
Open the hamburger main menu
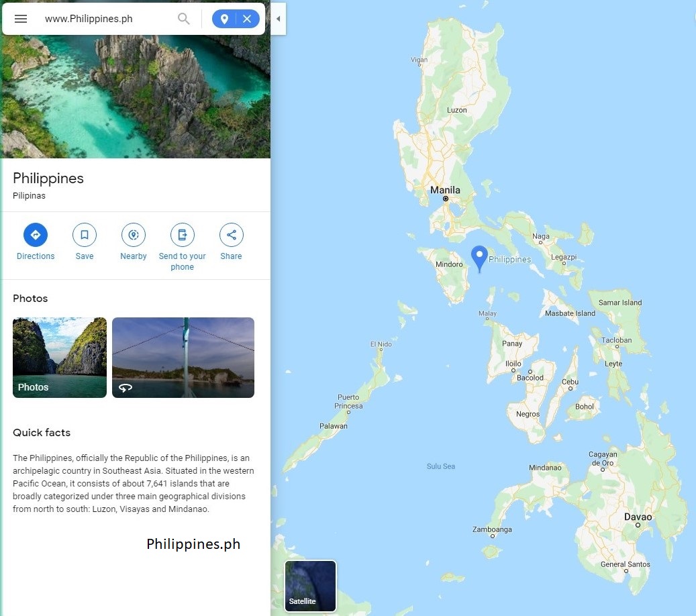pos(21,19)
